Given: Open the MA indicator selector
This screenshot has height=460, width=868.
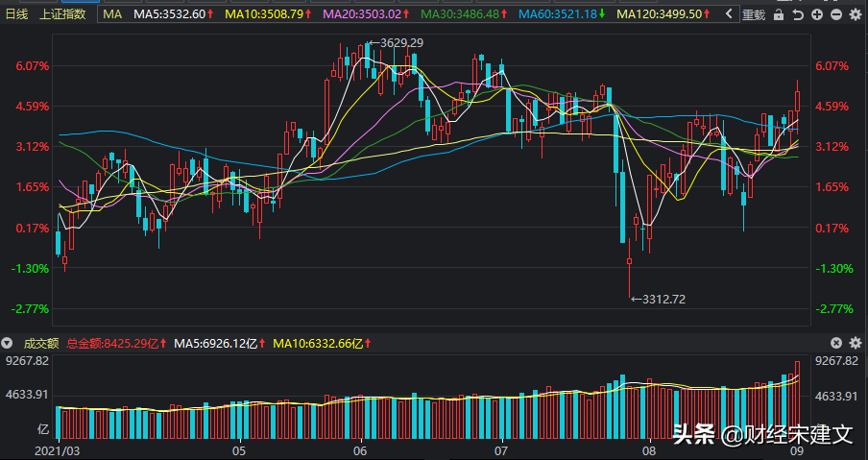Looking at the screenshot, I should click(112, 14).
